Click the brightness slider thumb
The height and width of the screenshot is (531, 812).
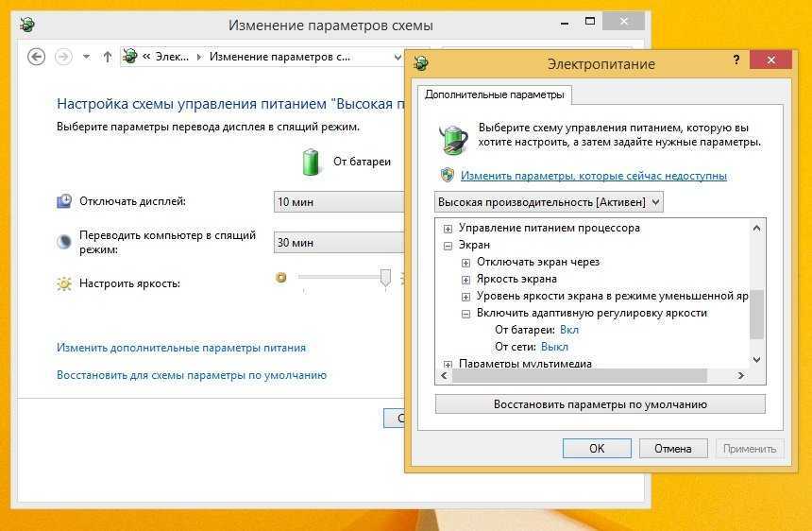(x=385, y=278)
